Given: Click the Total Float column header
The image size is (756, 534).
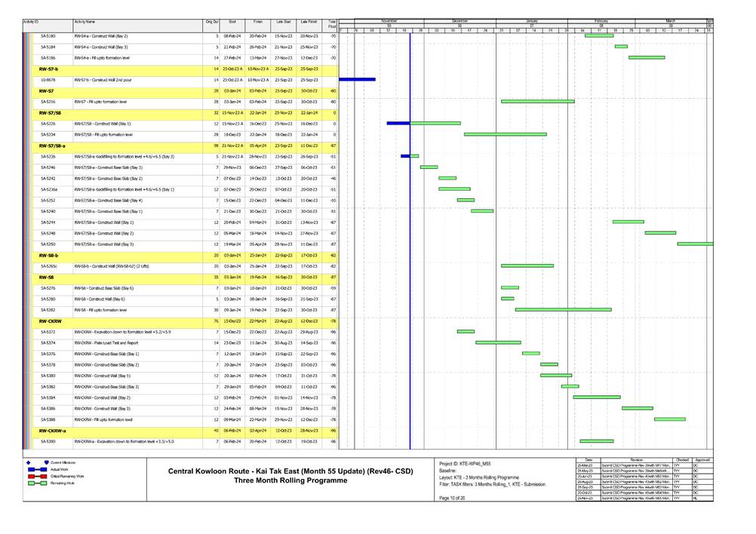Looking at the screenshot, I should pyautogui.click(x=332, y=25).
